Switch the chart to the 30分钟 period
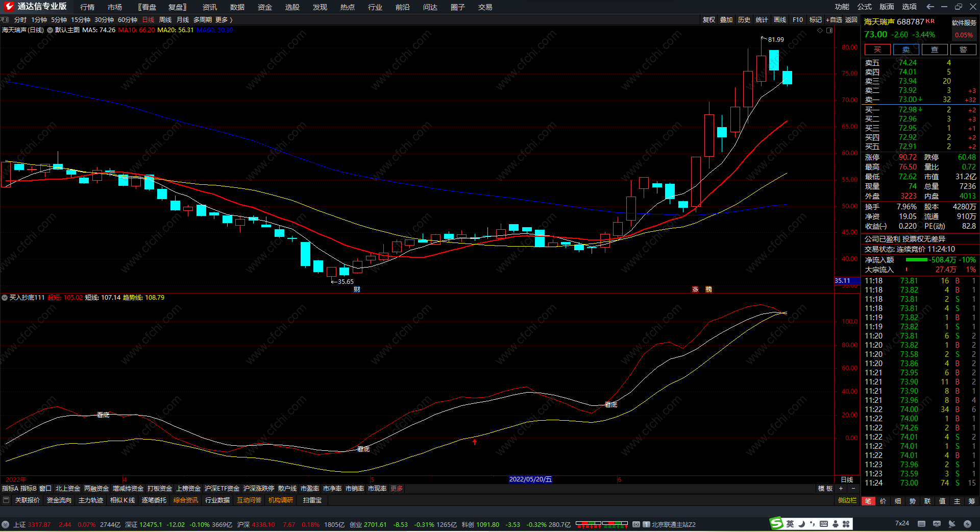This screenshot has width=980, height=532. point(104,20)
